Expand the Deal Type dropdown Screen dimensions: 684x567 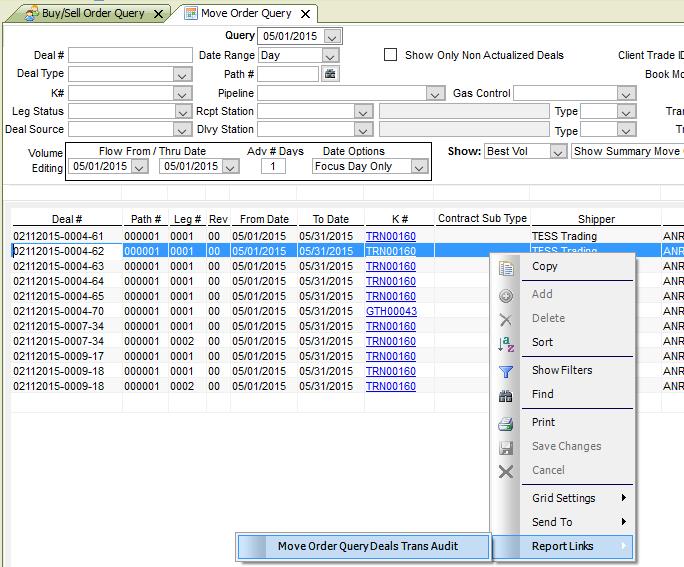tap(182, 74)
